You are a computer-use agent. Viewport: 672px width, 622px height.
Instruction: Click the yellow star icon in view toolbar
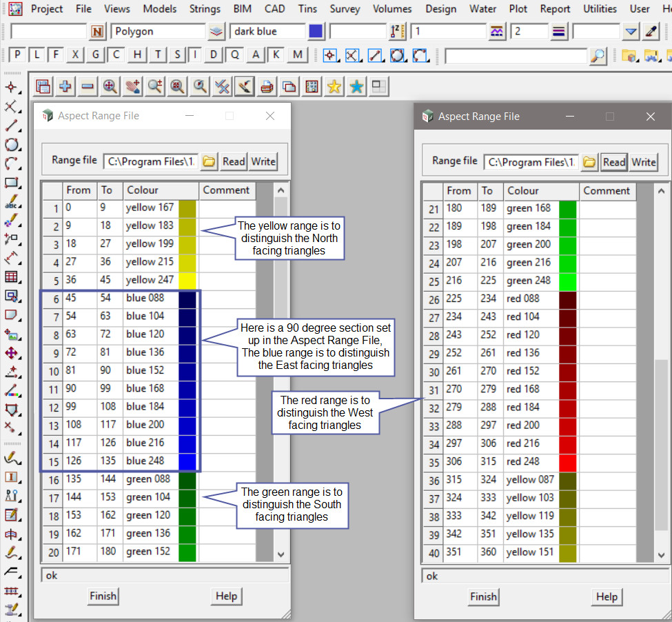[334, 86]
